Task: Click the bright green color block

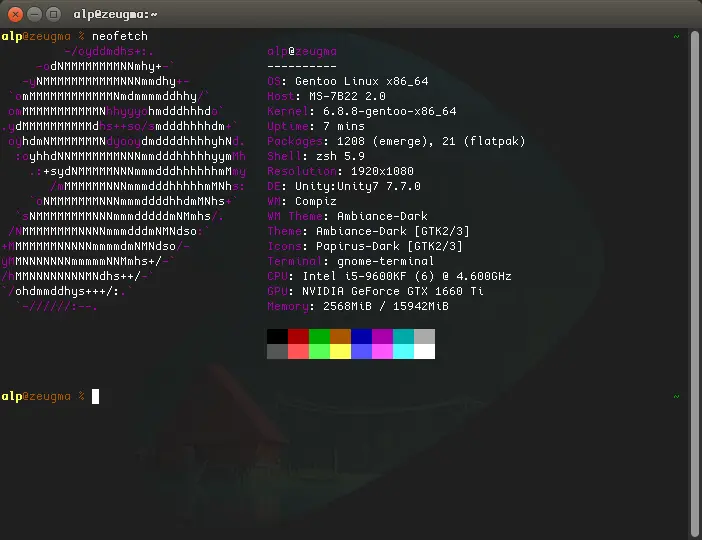Action: 320,351
